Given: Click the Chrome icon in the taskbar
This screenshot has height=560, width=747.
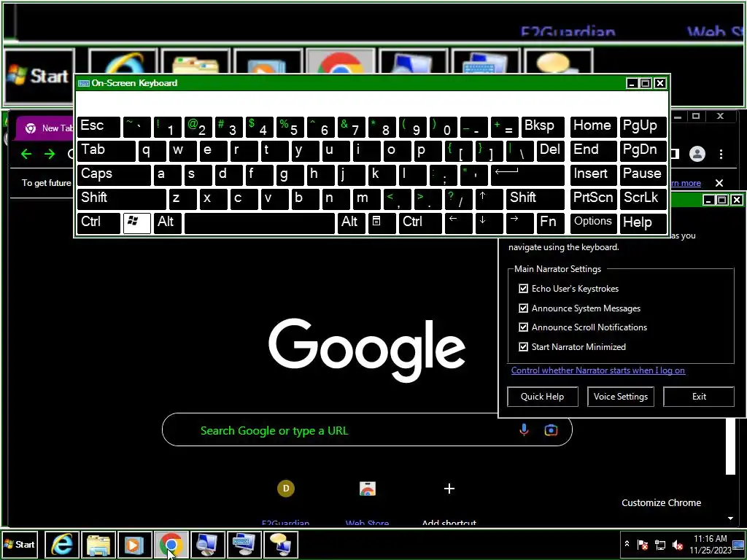Looking at the screenshot, I should pyautogui.click(x=171, y=544).
